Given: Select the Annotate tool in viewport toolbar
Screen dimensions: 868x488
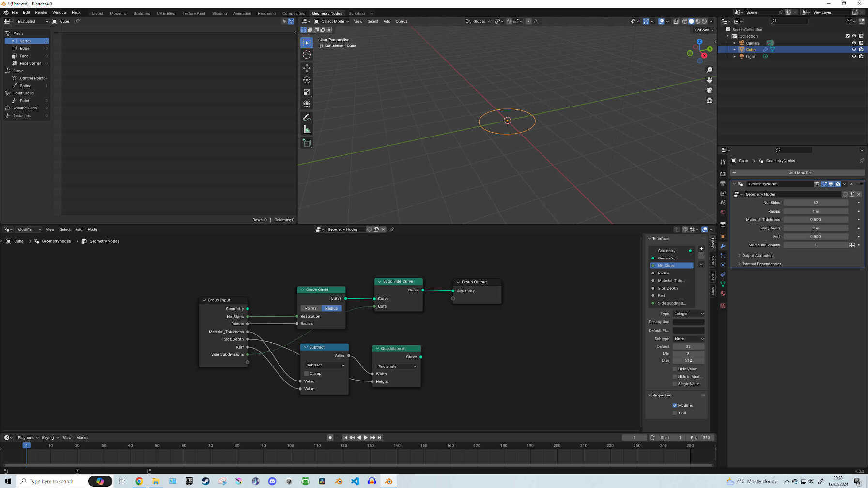Looking at the screenshot, I should coord(307,118).
